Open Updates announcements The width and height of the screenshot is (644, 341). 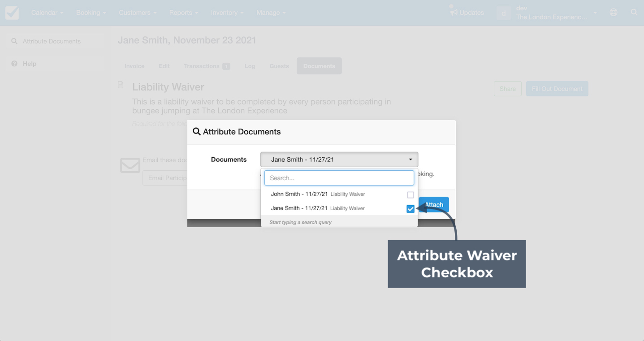[x=467, y=12]
